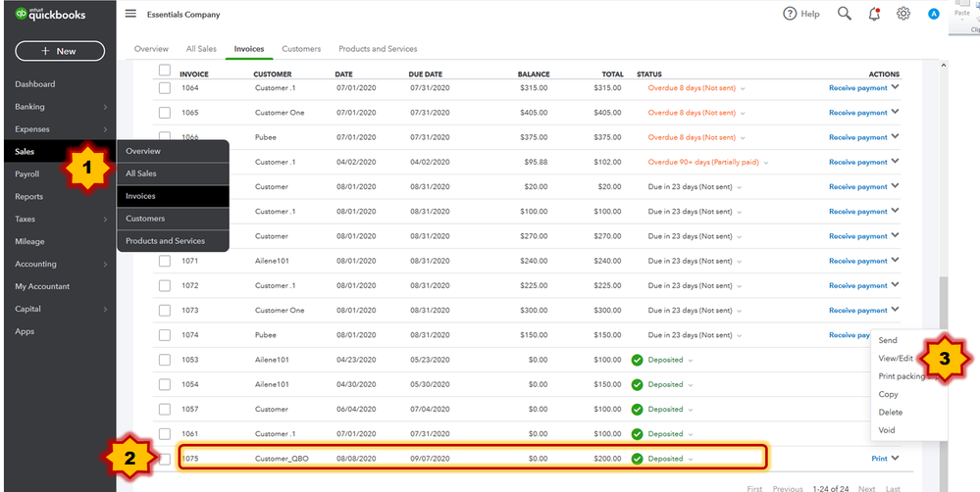Click the + New button

[x=60, y=51]
